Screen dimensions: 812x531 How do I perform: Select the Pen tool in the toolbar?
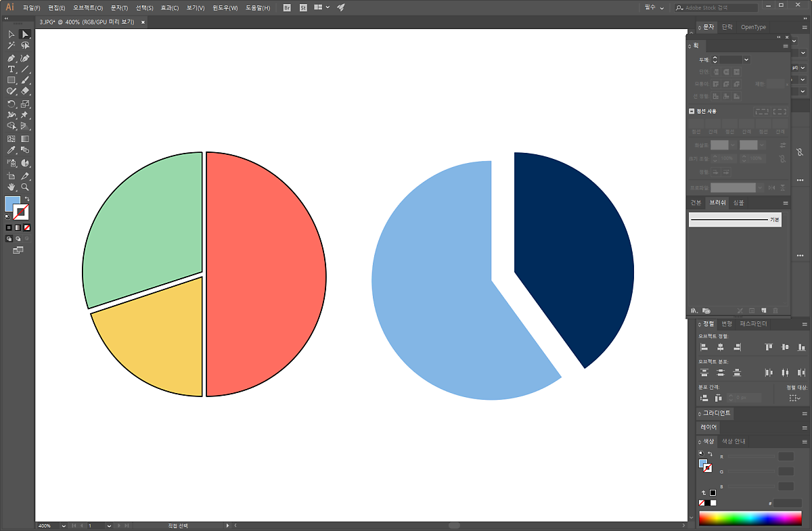12,58
